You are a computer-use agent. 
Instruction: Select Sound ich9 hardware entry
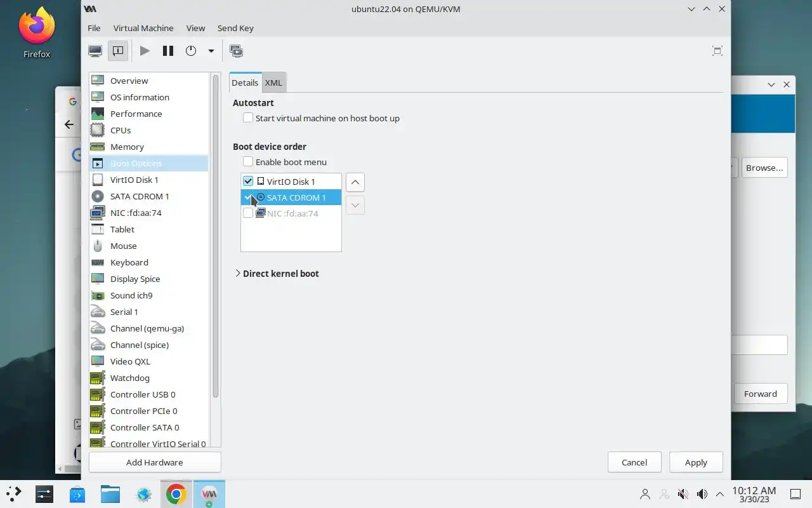[148, 295]
